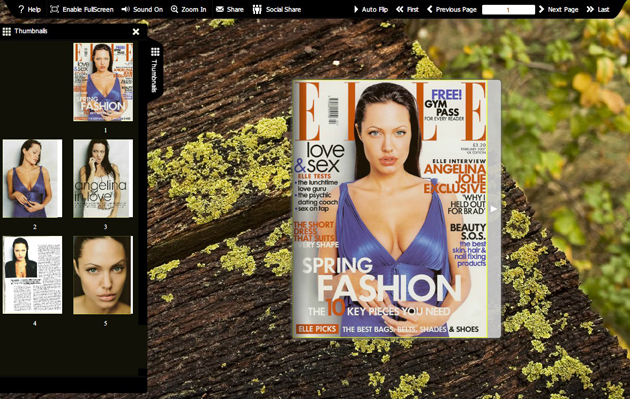Viewport: 630px width, 399px height.
Task: Select page 1 cover thumbnail
Action: [103, 82]
